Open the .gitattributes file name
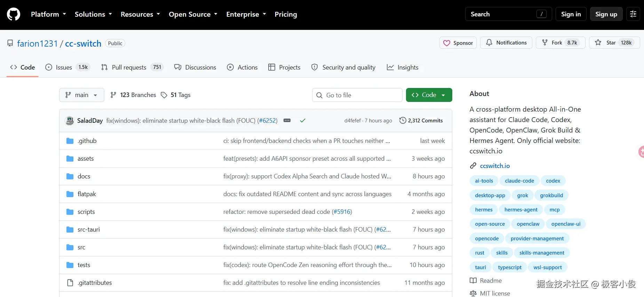This screenshot has width=644, height=297. [95, 283]
